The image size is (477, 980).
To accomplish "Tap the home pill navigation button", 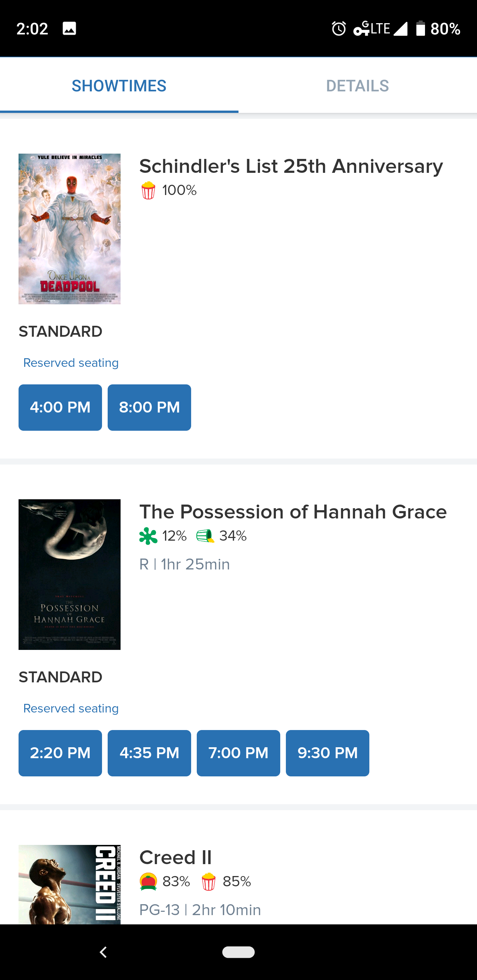I will (x=238, y=952).
